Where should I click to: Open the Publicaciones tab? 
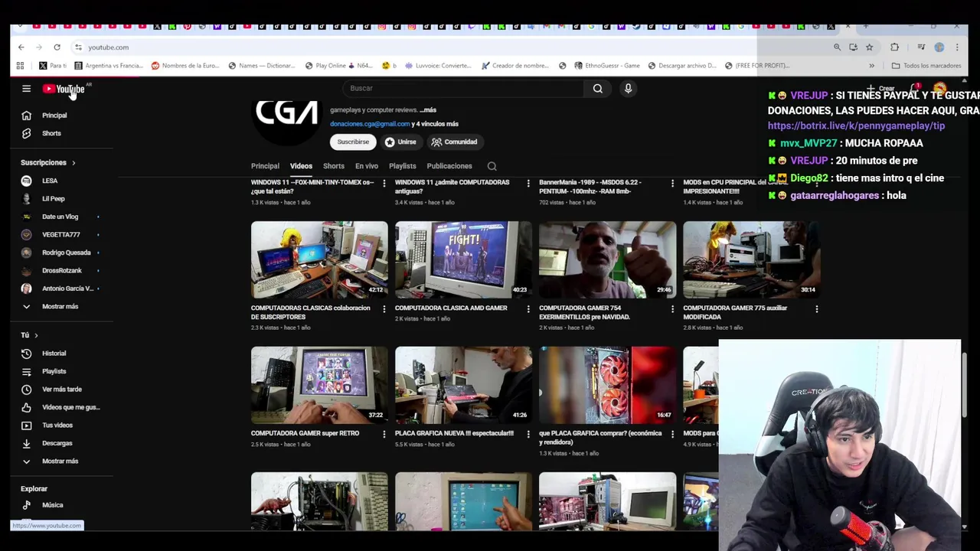(x=449, y=166)
